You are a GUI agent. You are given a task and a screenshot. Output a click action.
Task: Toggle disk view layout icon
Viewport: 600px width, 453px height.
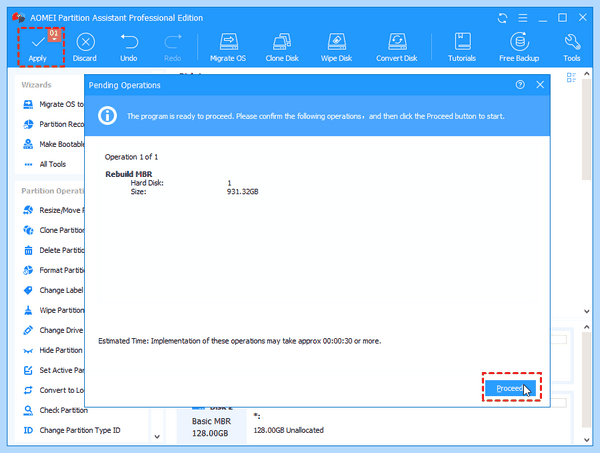[571, 78]
